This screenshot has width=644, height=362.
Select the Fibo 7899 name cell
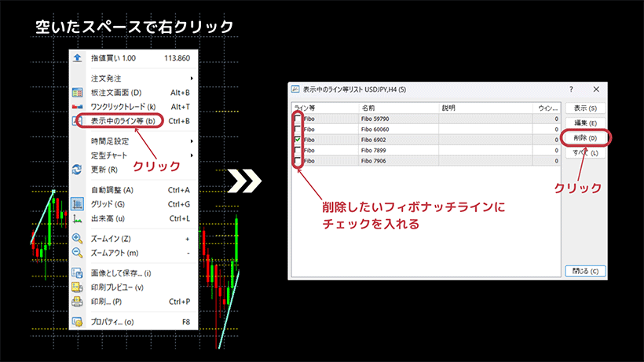coord(399,150)
